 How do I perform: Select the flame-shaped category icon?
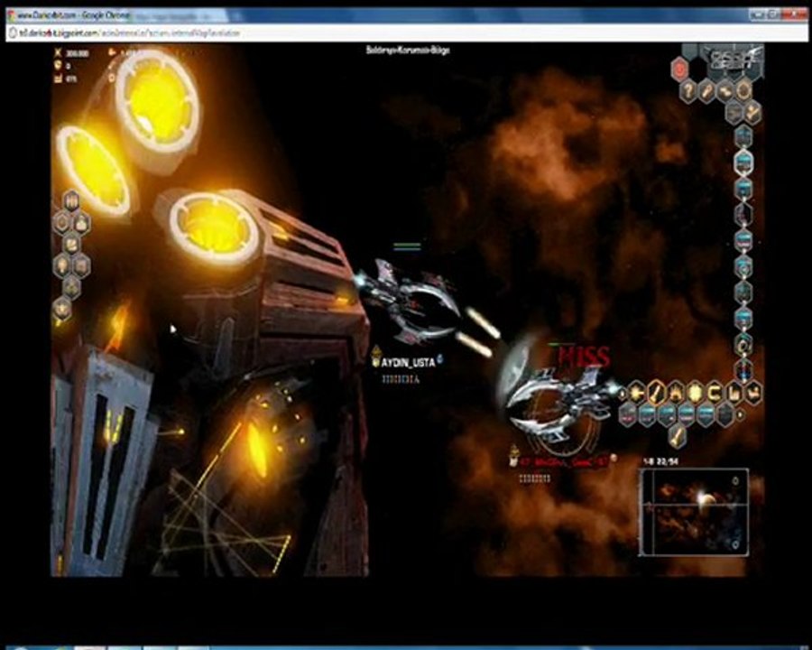675,393
